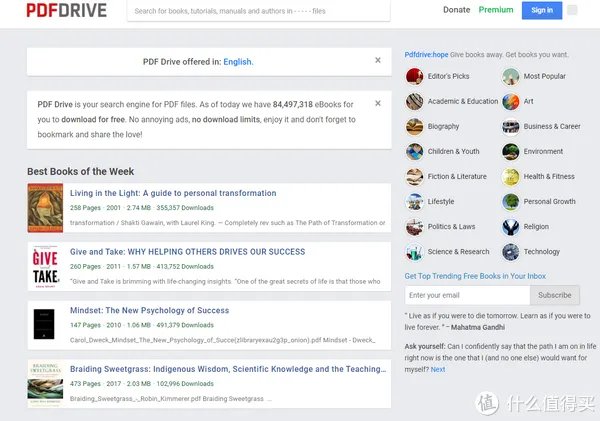Click the English language link
The width and height of the screenshot is (600, 421).
(237, 61)
